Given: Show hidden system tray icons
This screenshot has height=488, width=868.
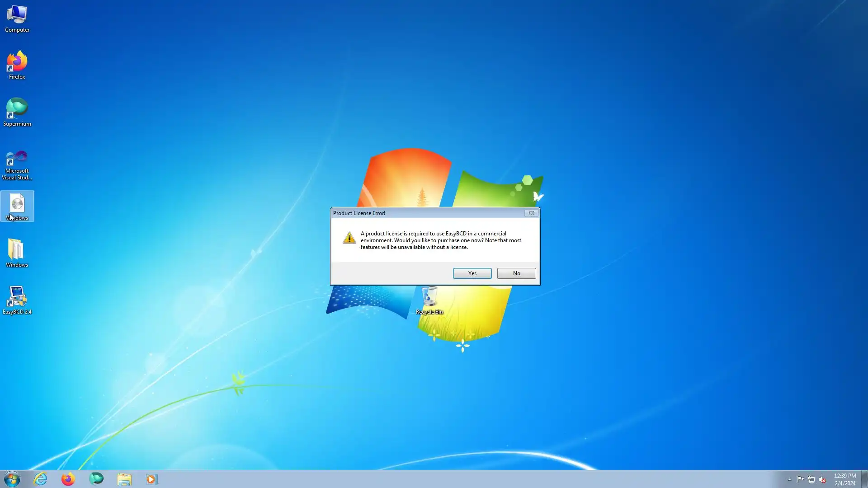Looking at the screenshot, I should [x=789, y=480].
